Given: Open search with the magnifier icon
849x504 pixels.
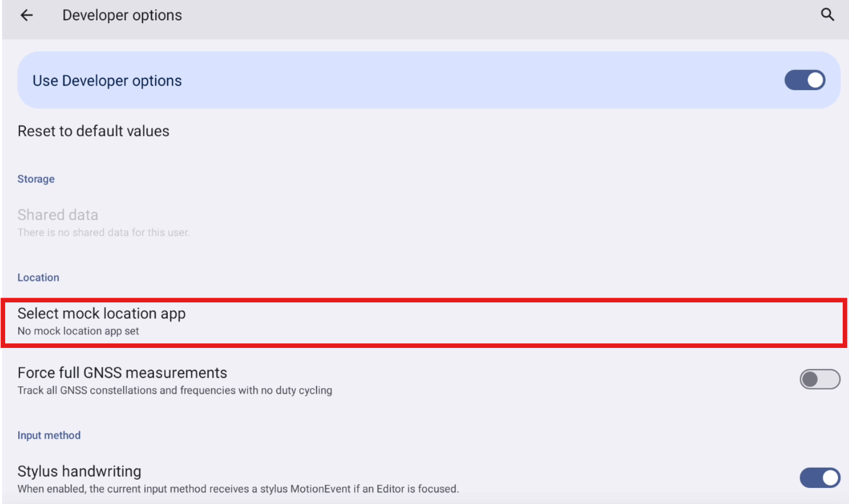Looking at the screenshot, I should pyautogui.click(x=827, y=15).
